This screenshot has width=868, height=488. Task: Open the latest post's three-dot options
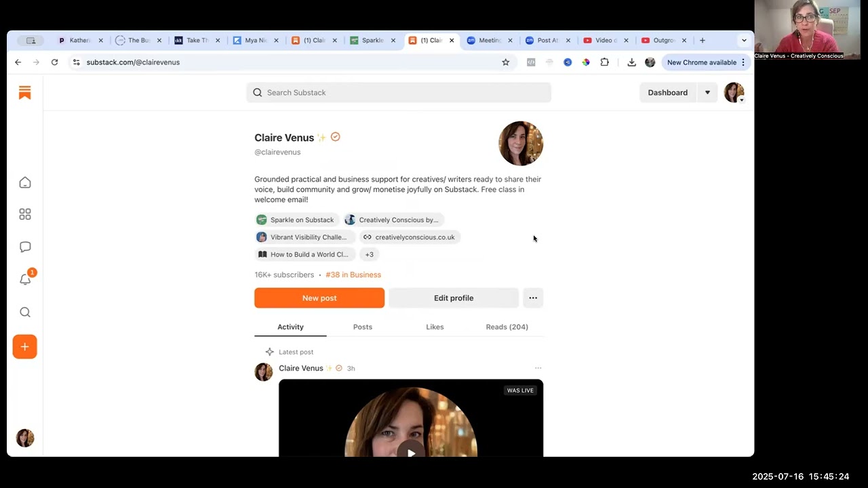[538, 369]
